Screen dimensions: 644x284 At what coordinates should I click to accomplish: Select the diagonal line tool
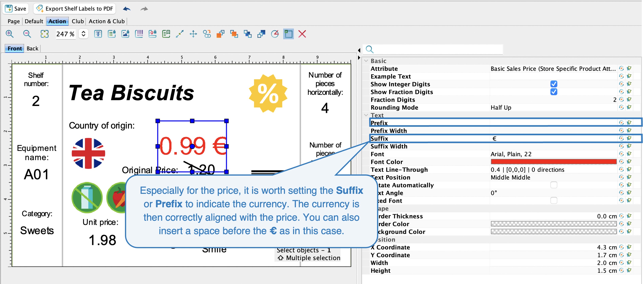[180, 34]
